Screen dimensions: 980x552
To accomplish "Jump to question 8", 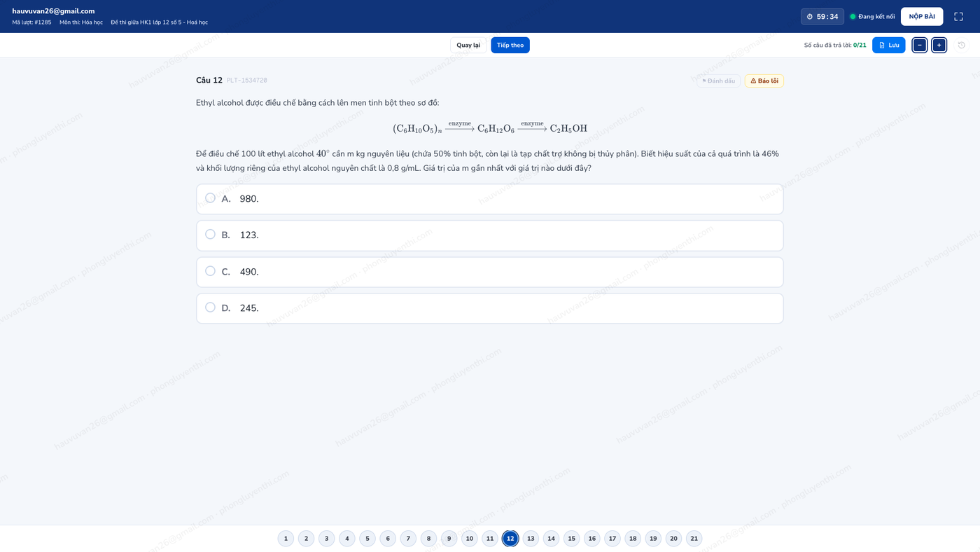I will point(428,539).
